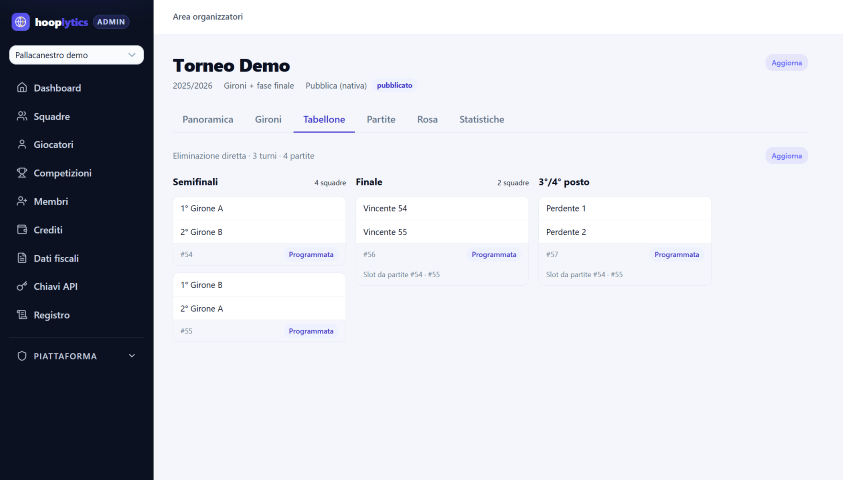Click Programmata status of match #56

494,254
